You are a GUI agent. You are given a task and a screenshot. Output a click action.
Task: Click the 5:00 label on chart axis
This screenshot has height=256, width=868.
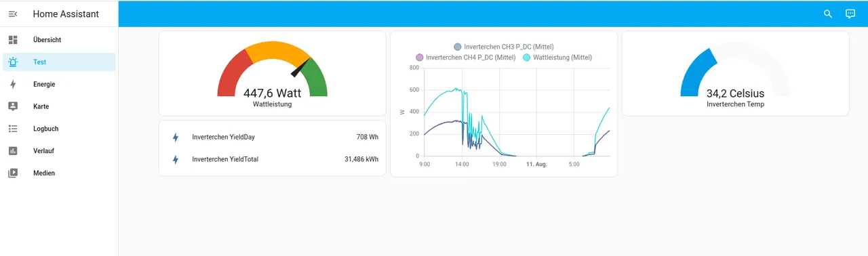pyautogui.click(x=574, y=164)
